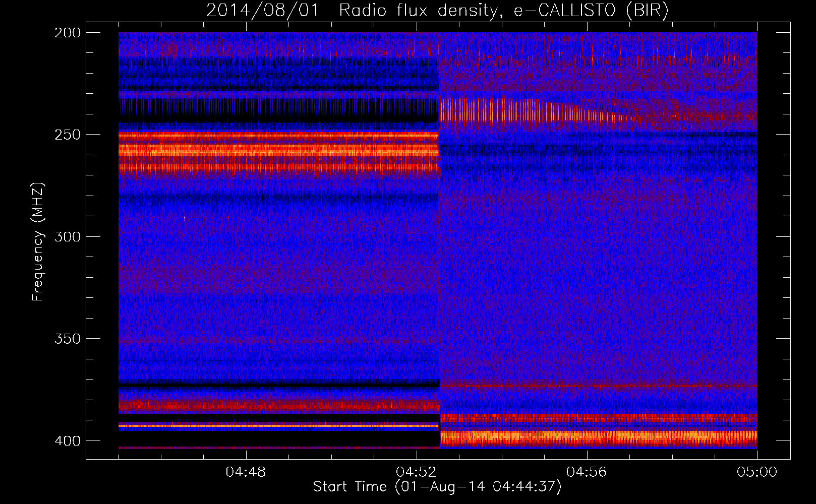Click the 350 frequency tick label
The width and height of the screenshot is (816, 504).
point(68,339)
